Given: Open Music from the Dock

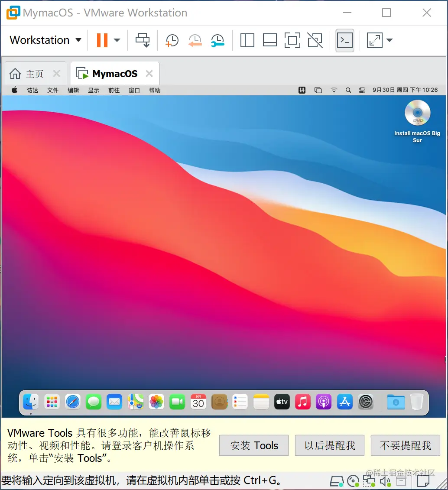Looking at the screenshot, I should [303, 402].
